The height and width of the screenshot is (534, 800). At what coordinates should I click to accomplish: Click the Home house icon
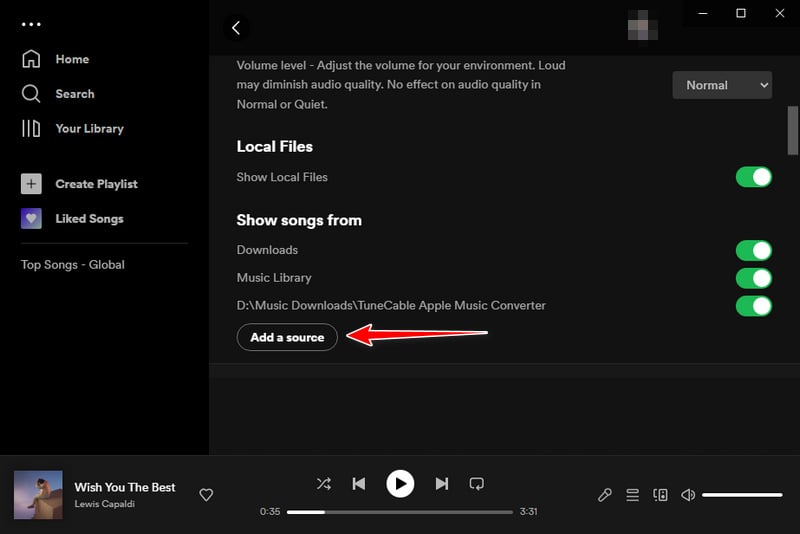[x=31, y=59]
